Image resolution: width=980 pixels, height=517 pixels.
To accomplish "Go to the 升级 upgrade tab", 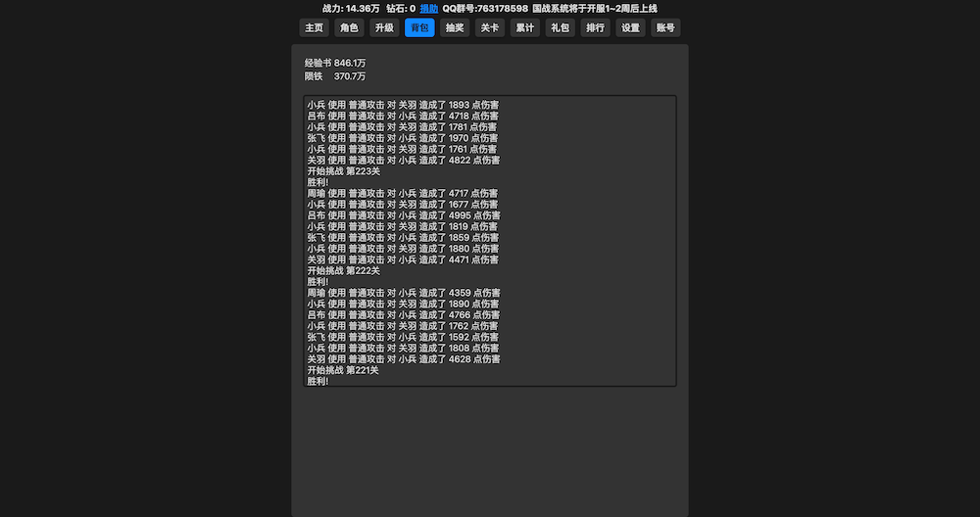I will [x=384, y=27].
